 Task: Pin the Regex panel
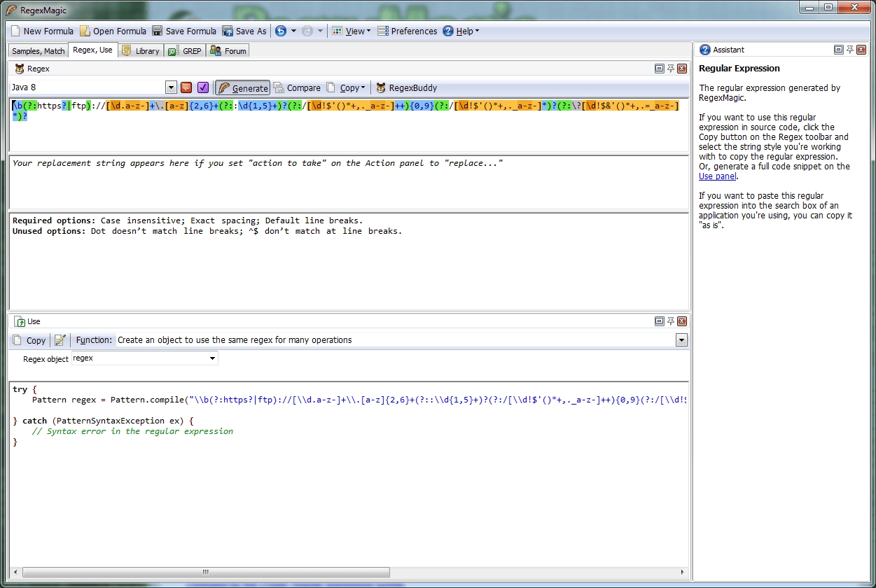tap(670, 69)
